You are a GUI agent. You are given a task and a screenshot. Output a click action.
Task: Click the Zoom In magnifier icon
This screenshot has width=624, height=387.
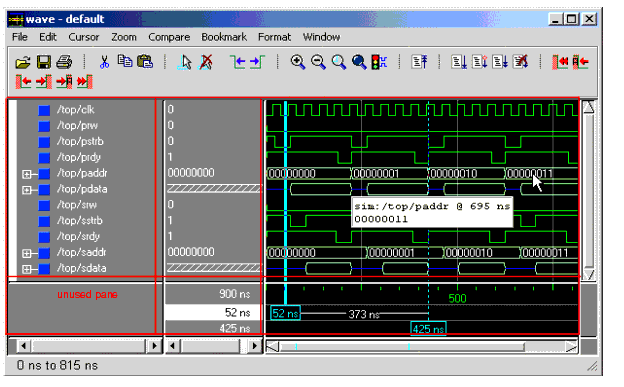click(x=298, y=62)
